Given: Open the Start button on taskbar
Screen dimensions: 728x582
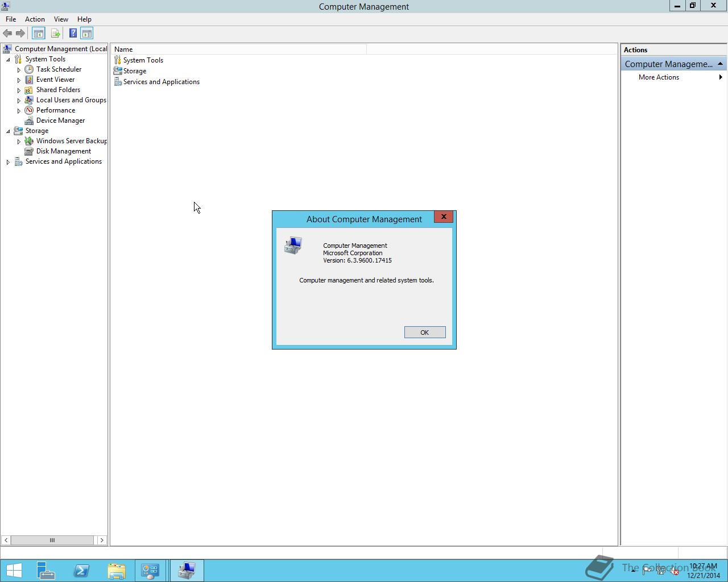Looking at the screenshot, I should click(x=14, y=570).
